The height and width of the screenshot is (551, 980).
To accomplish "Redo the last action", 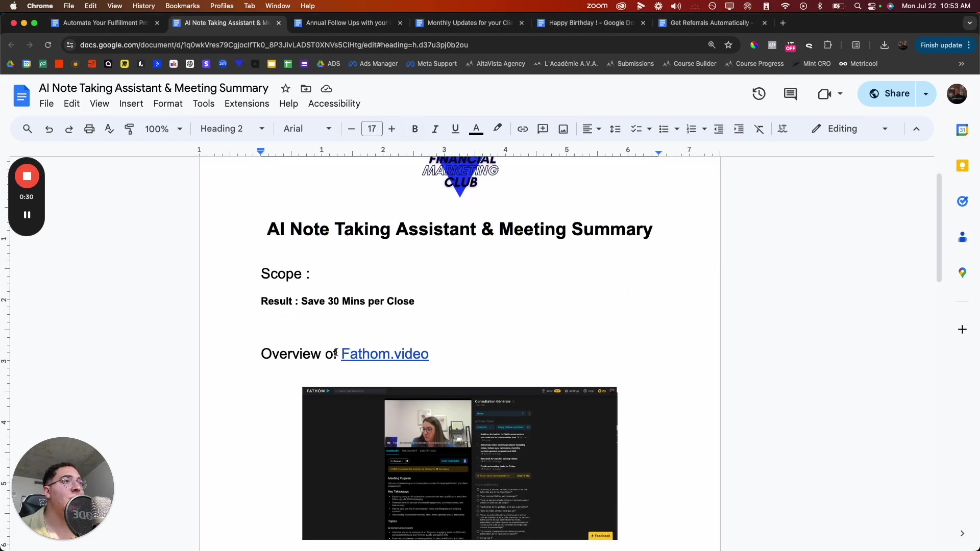I will coord(69,129).
